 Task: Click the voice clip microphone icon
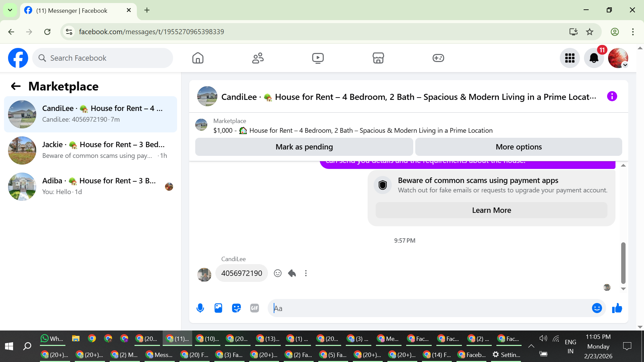pyautogui.click(x=200, y=308)
